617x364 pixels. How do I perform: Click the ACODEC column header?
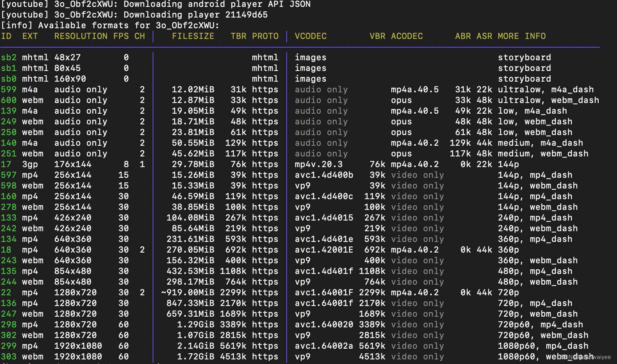(x=406, y=36)
